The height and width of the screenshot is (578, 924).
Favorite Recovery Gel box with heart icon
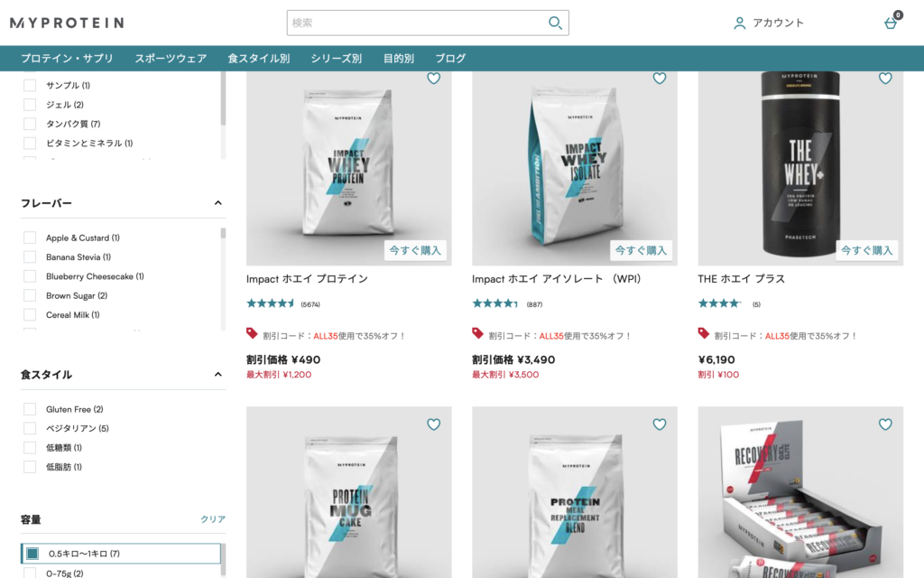[x=885, y=424]
